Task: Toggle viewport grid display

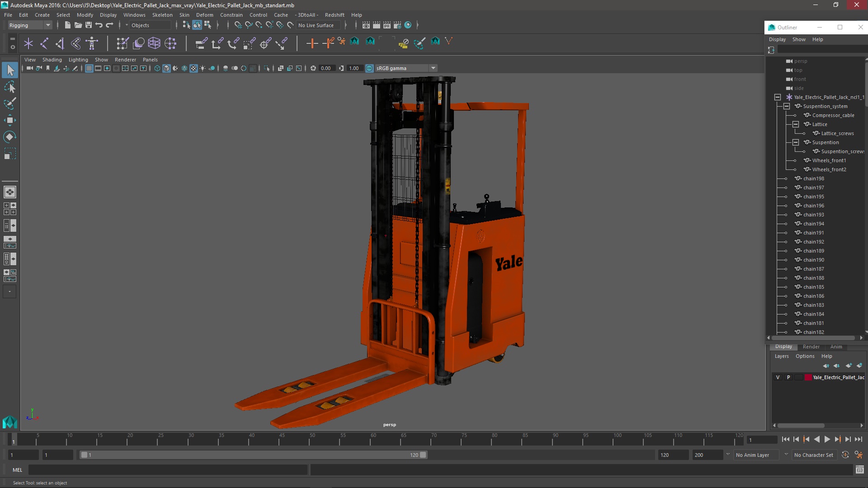Action: click(x=89, y=68)
